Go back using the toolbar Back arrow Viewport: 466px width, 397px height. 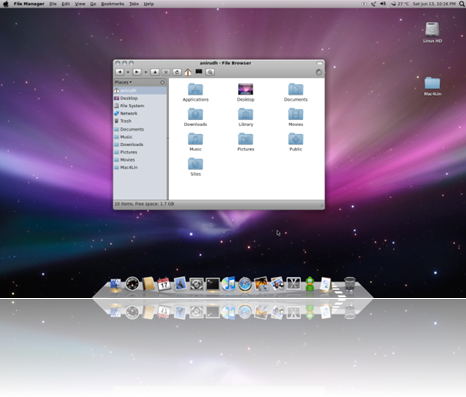click(119, 72)
